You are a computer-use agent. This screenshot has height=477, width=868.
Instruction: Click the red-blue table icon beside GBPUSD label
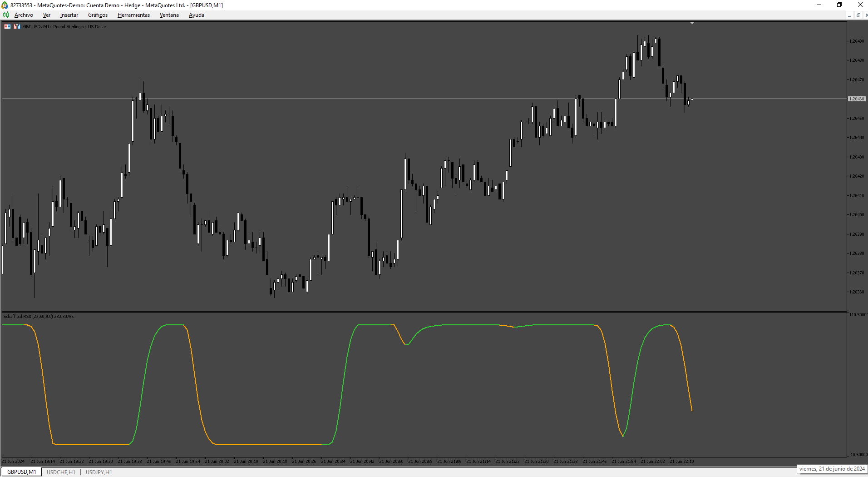click(8, 27)
